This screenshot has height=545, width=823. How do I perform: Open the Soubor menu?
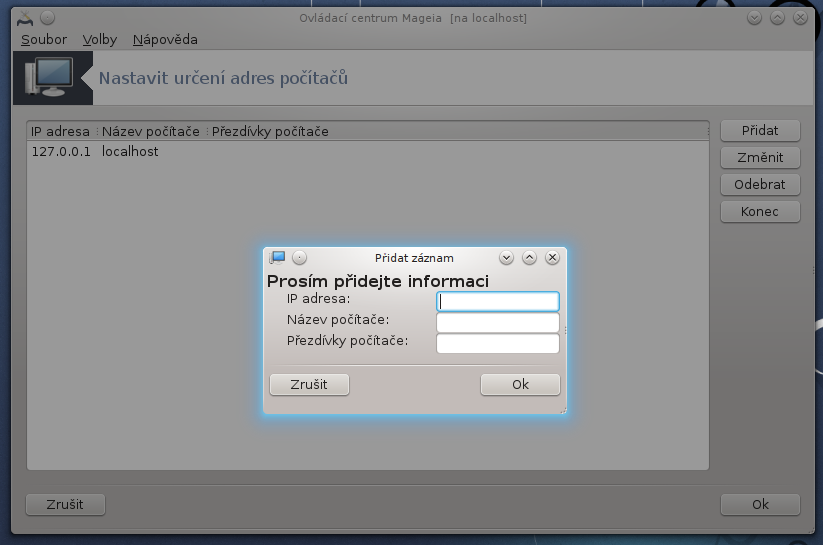(44, 40)
